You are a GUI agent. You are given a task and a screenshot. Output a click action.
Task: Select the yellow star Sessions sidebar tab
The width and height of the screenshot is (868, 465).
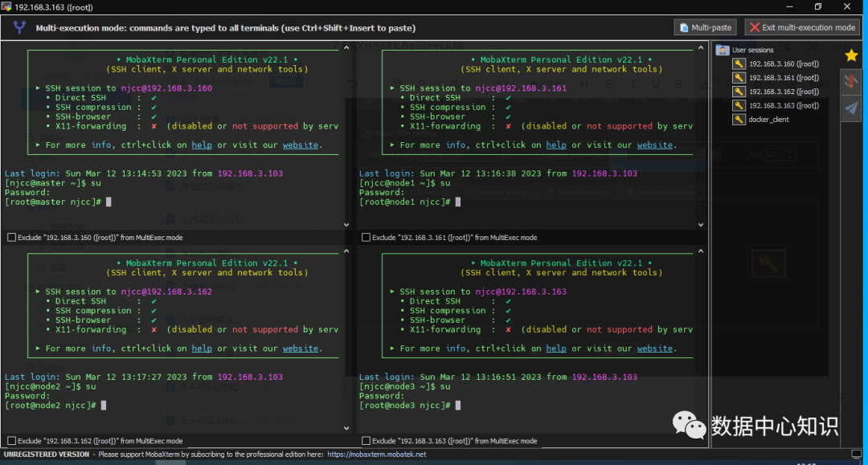tap(851, 55)
